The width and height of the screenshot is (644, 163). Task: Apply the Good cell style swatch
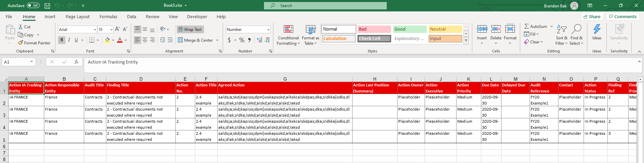(x=409, y=29)
